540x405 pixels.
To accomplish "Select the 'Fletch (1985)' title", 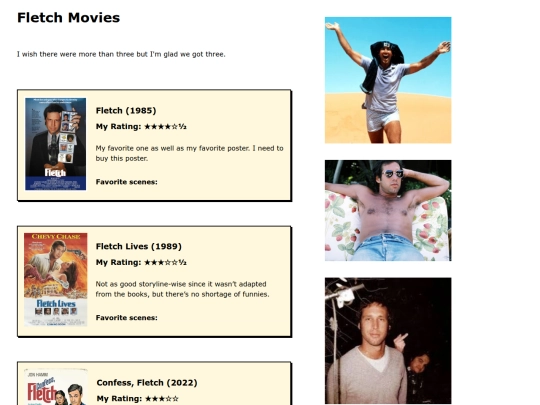I will (x=126, y=111).
